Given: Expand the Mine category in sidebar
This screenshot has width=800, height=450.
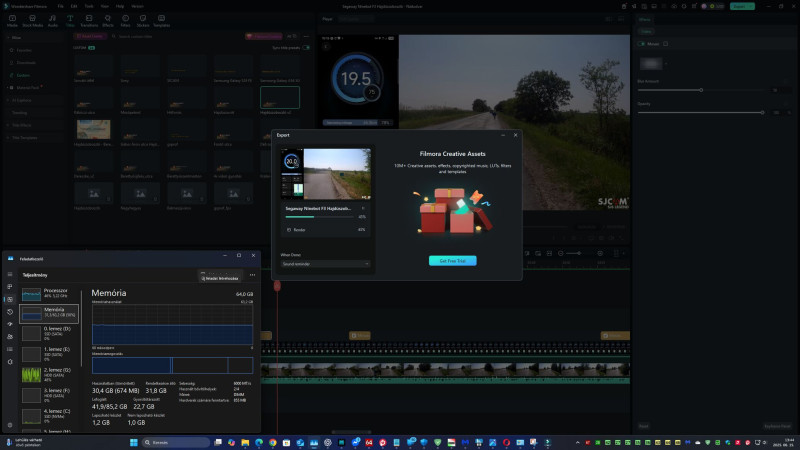Looking at the screenshot, I should coord(8,38).
